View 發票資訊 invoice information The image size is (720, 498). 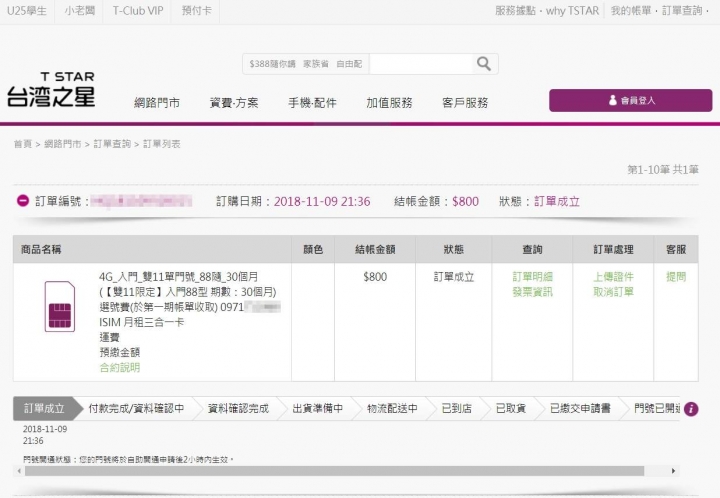[x=532, y=292]
